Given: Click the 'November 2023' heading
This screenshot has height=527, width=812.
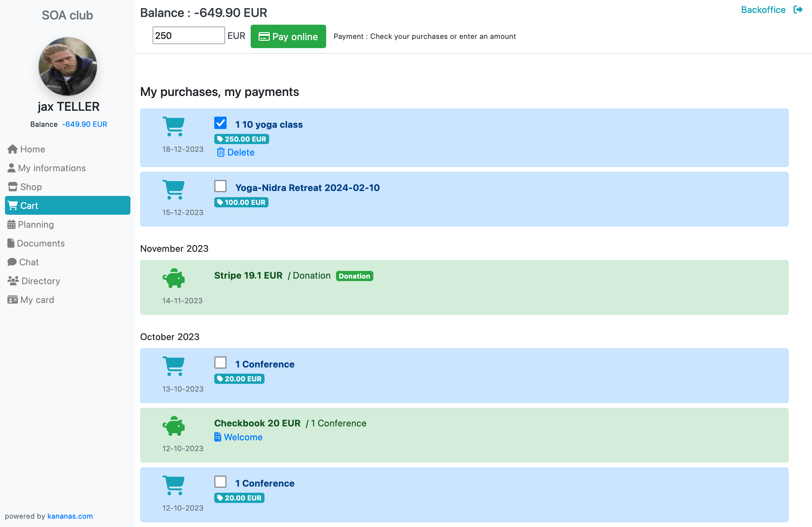Looking at the screenshot, I should 174,249.
